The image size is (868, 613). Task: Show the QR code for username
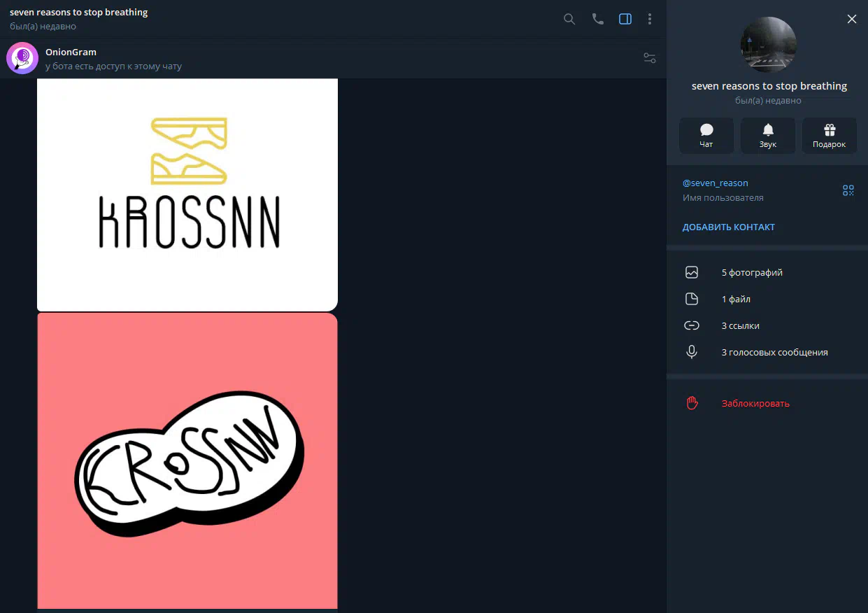[848, 190]
